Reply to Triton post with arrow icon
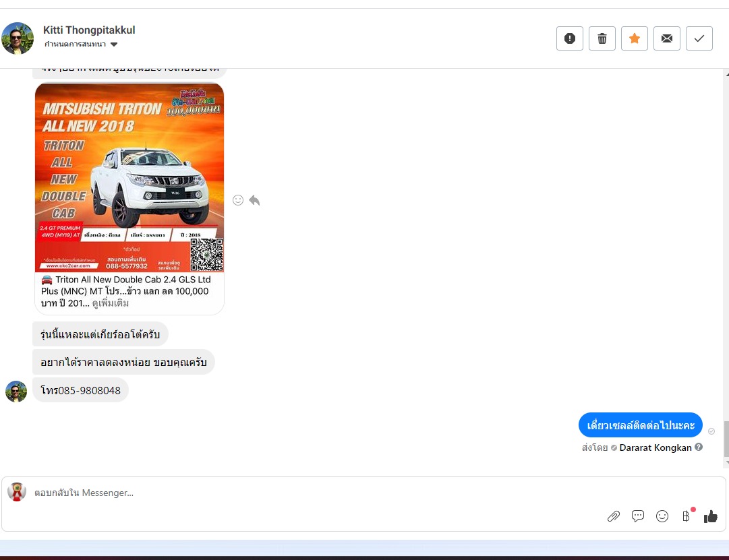 (254, 200)
